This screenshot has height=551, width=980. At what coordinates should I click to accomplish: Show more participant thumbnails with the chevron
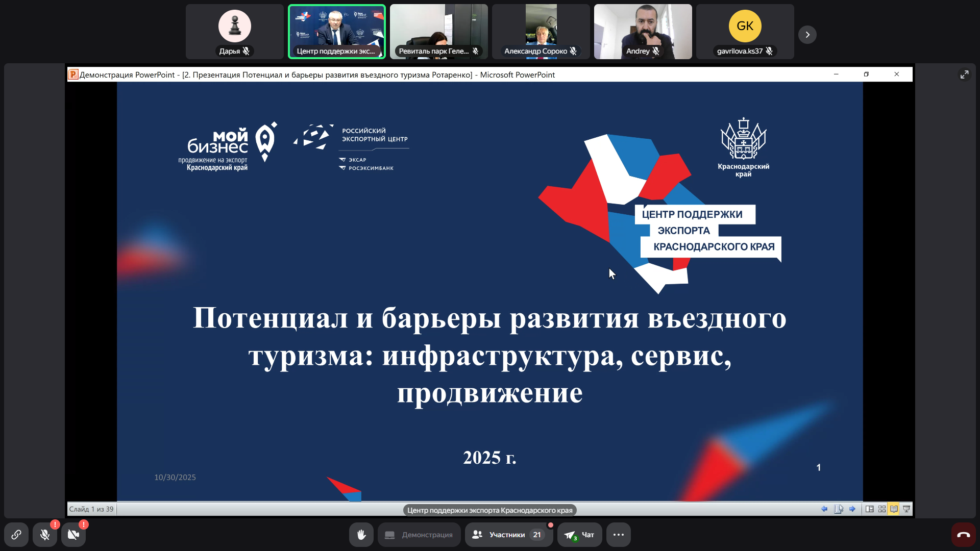tap(807, 35)
